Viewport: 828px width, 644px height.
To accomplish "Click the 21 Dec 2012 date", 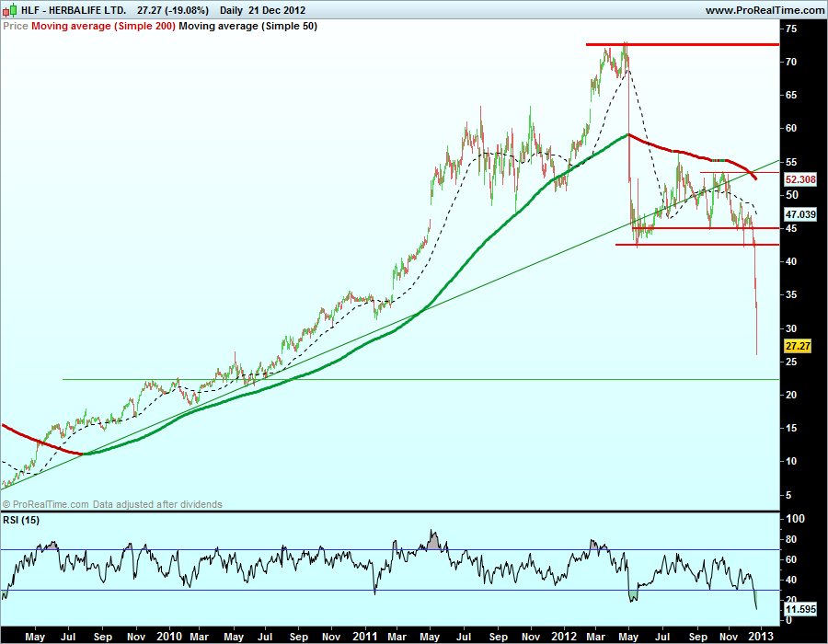I will pos(277,10).
